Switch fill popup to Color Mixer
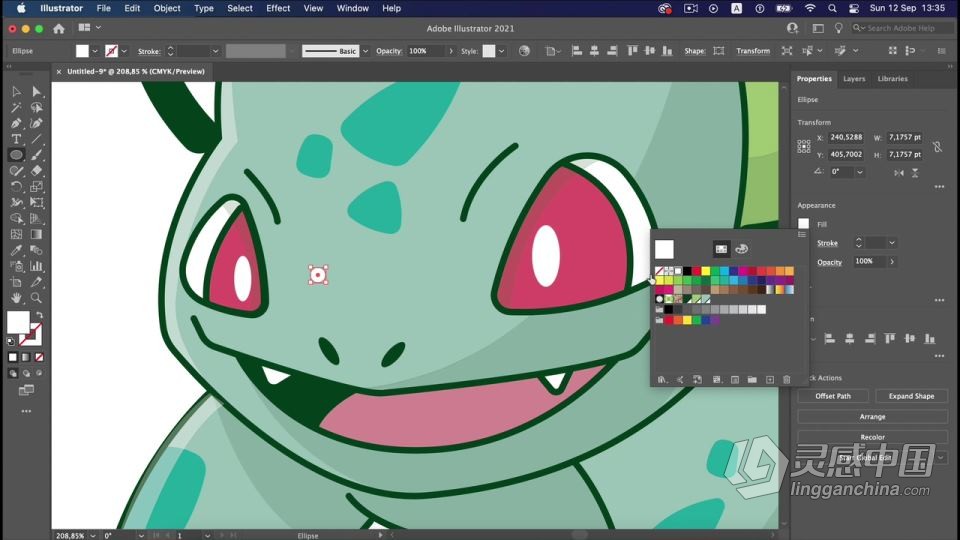Viewport: 960px width, 540px height. [x=741, y=249]
